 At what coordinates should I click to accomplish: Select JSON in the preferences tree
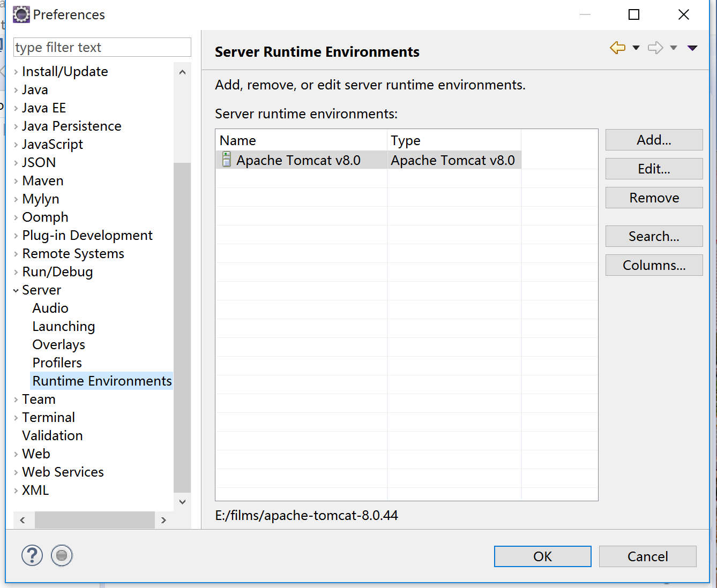pos(39,162)
